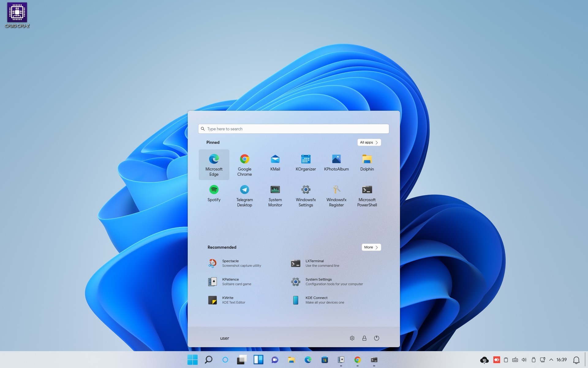The width and height of the screenshot is (588, 368).
Task: Open Microsoft PowerShell pinned app
Action: 367,195
